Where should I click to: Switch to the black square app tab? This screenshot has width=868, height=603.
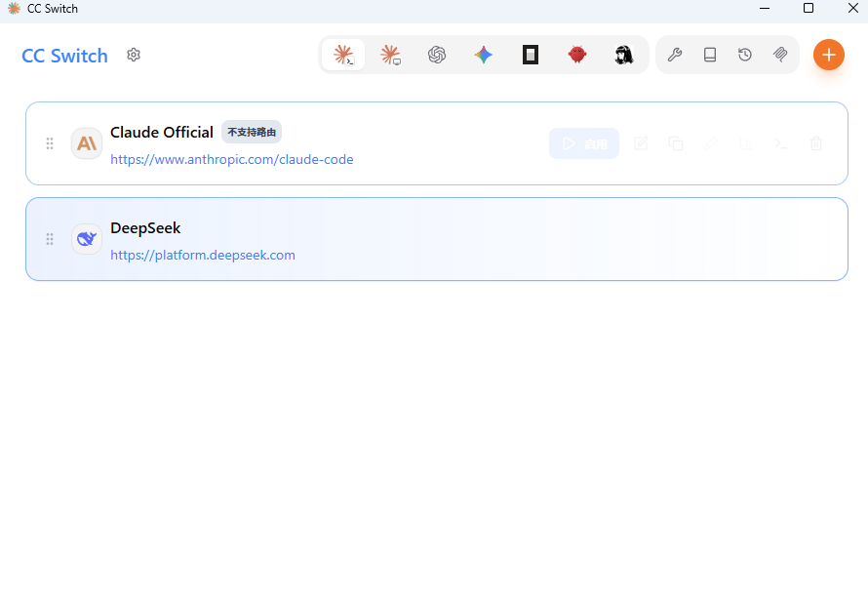531,55
